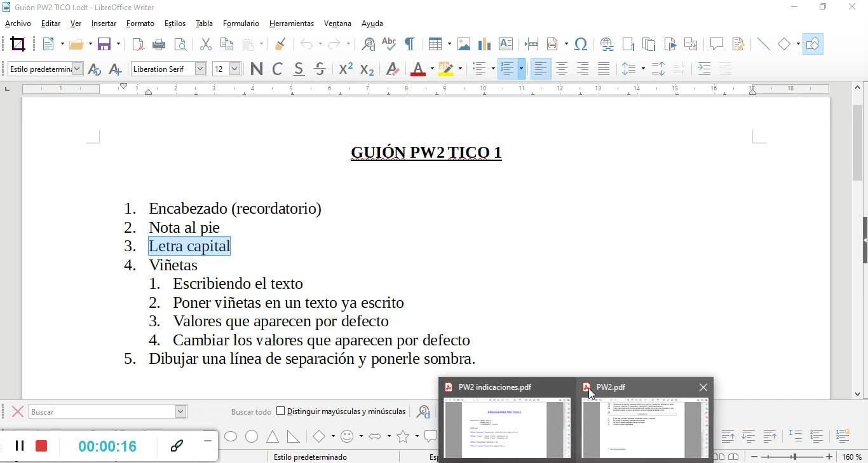Insert a footnote

pyautogui.click(x=628, y=44)
